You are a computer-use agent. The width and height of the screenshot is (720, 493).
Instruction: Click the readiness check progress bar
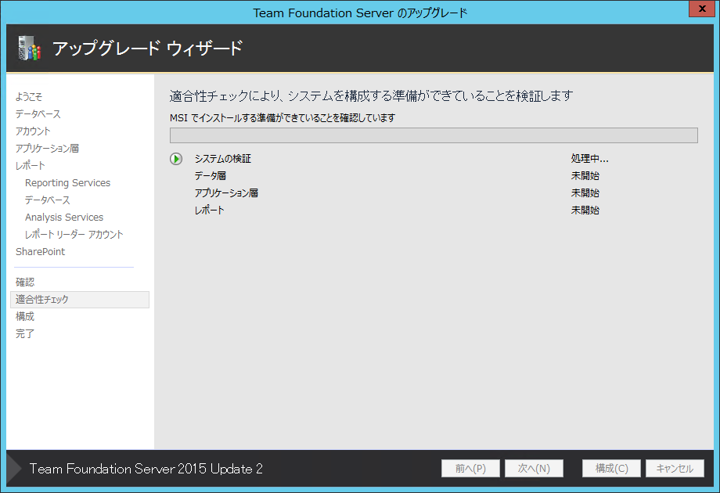pyautogui.click(x=433, y=135)
